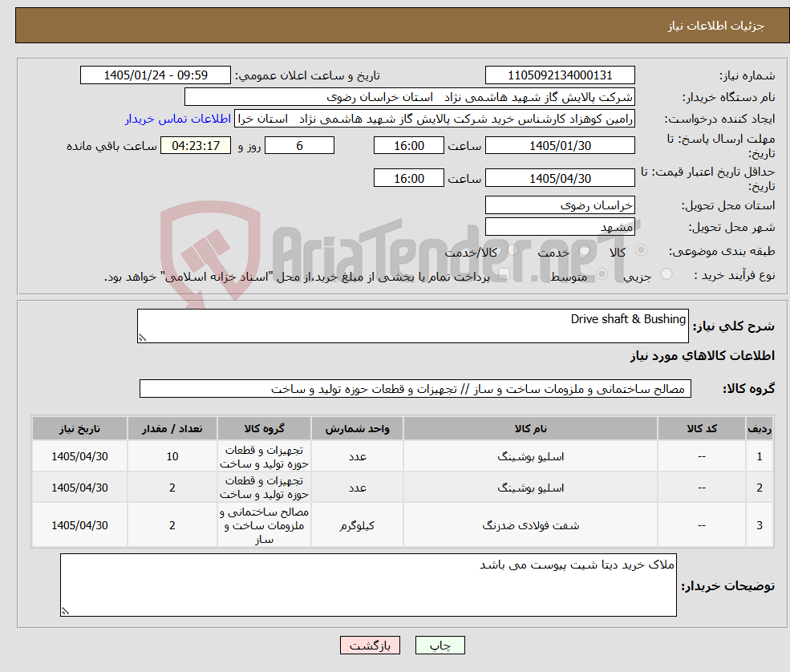Click group cell تجهیزات و قطعات in row 2
The height and width of the screenshot is (672, 790).
point(264,488)
